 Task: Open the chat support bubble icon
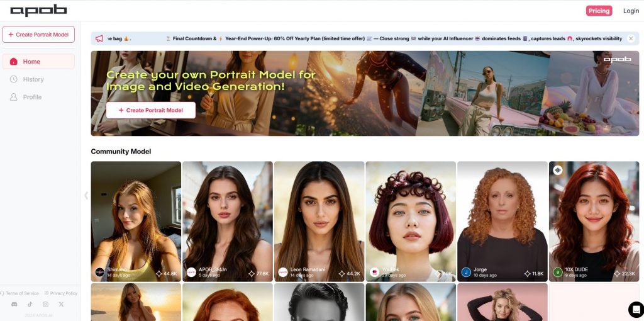[x=636, y=309]
